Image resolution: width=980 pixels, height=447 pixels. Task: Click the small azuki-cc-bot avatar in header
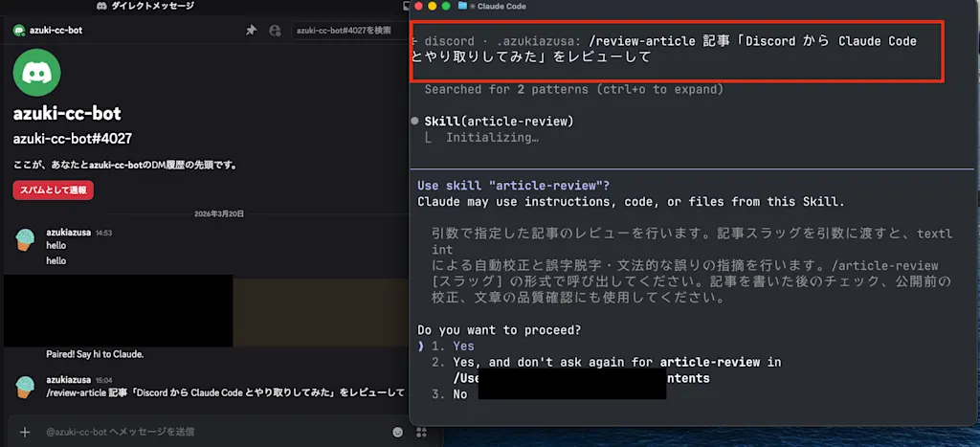click(19, 30)
